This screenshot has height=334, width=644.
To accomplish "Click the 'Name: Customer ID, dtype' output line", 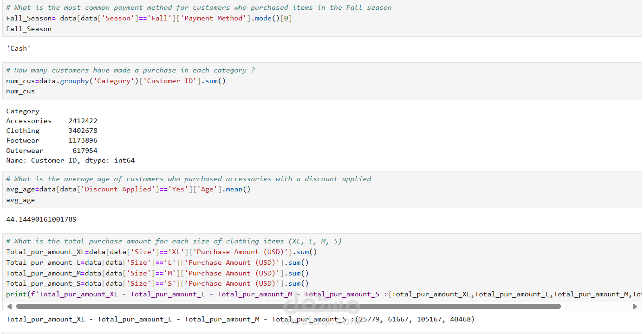I will point(70,160).
